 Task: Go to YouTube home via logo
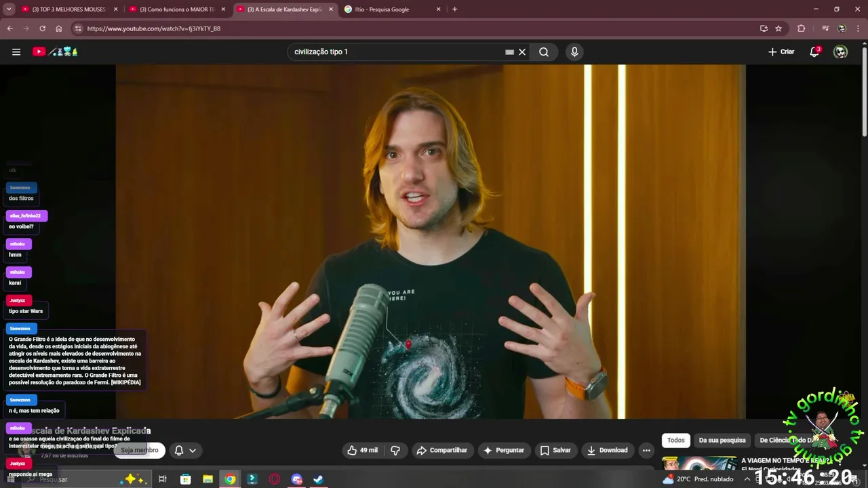coord(55,52)
